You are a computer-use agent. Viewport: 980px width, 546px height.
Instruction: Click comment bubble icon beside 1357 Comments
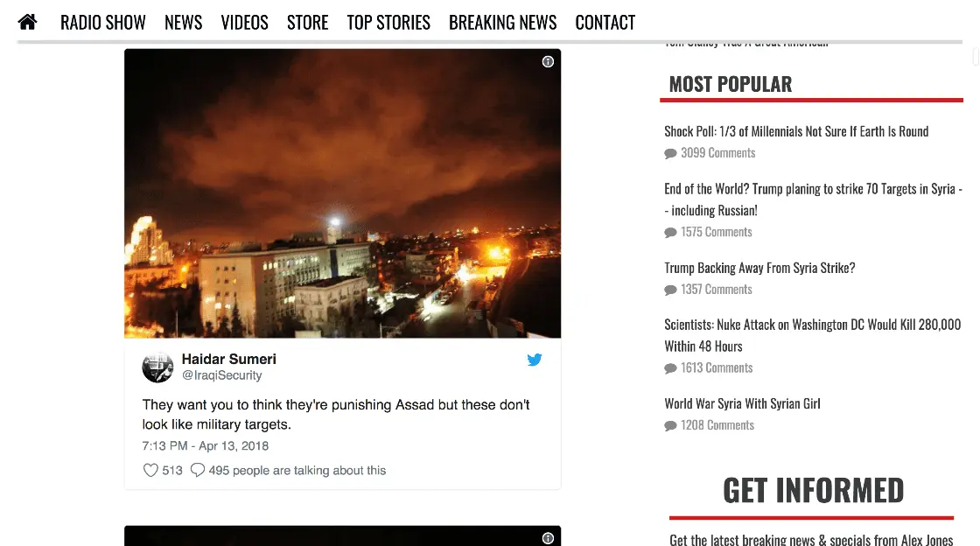point(670,290)
